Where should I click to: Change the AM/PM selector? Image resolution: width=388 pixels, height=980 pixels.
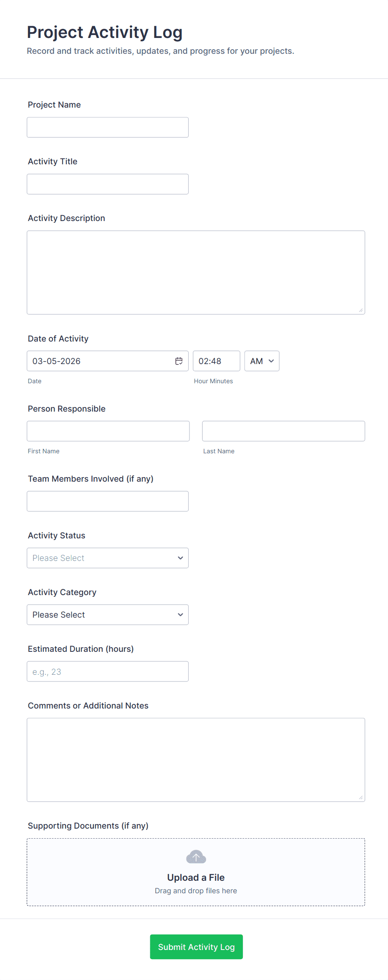262,361
